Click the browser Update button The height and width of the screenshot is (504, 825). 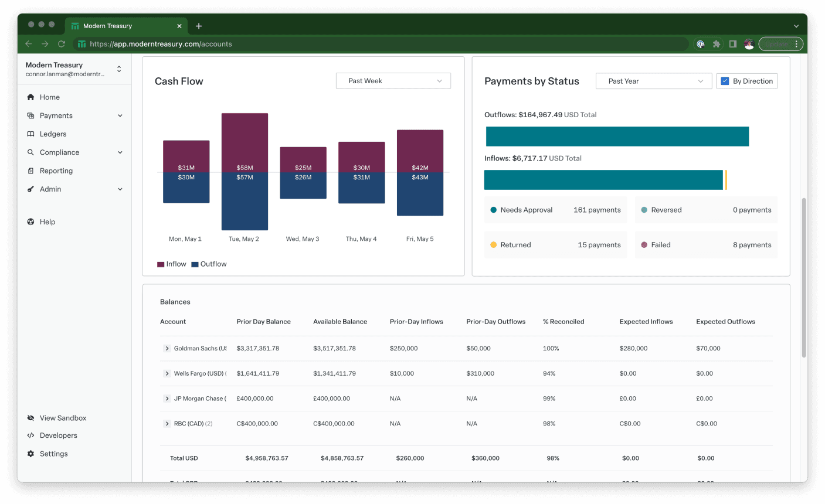click(x=776, y=44)
